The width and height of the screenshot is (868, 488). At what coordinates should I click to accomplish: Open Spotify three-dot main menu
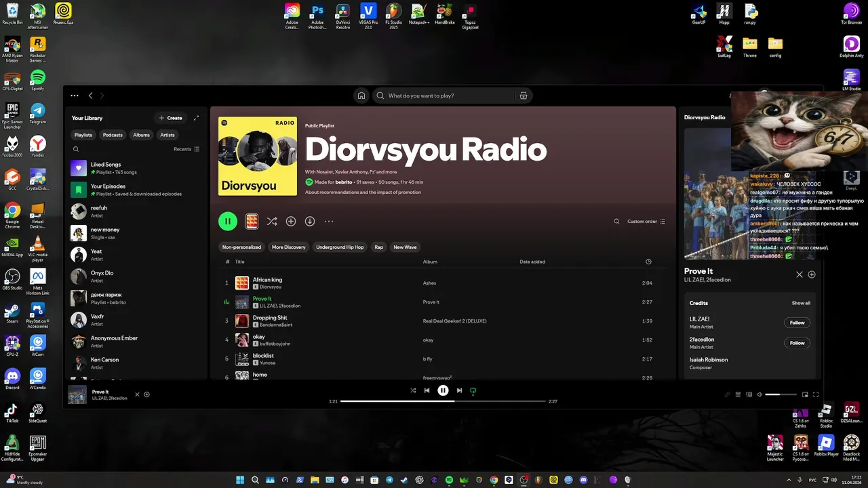click(x=75, y=96)
